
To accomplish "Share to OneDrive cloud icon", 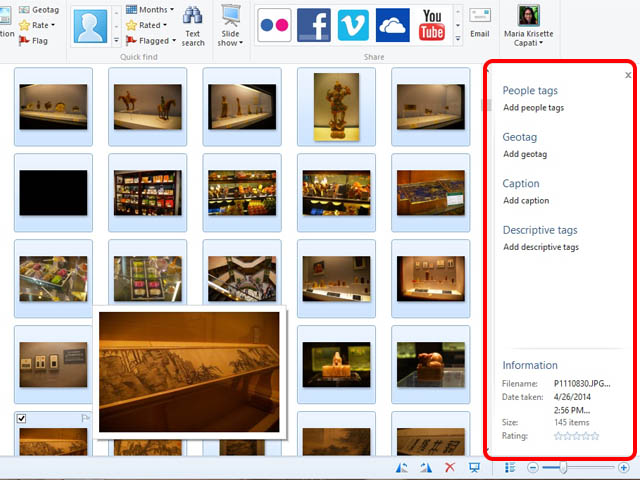I will tap(393, 25).
